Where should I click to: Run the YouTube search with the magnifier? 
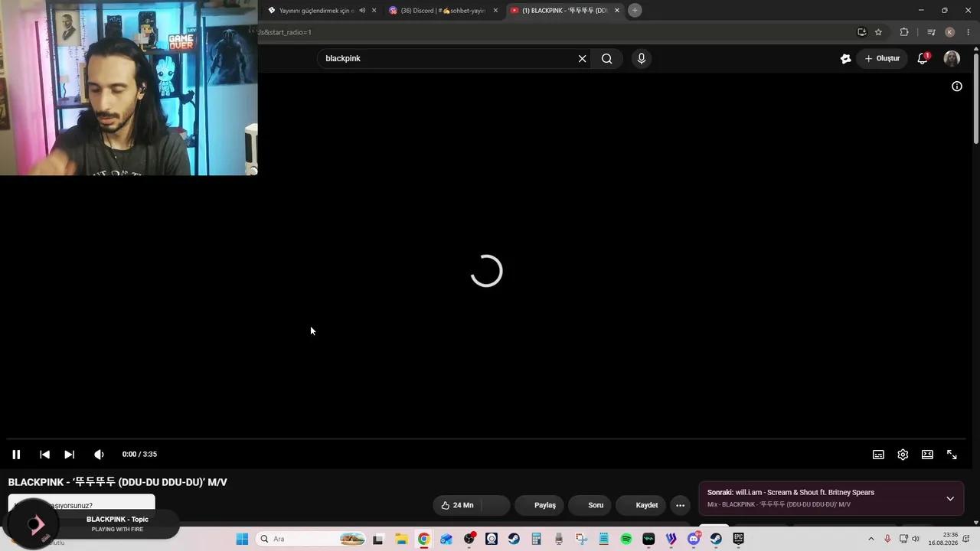[606, 58]
